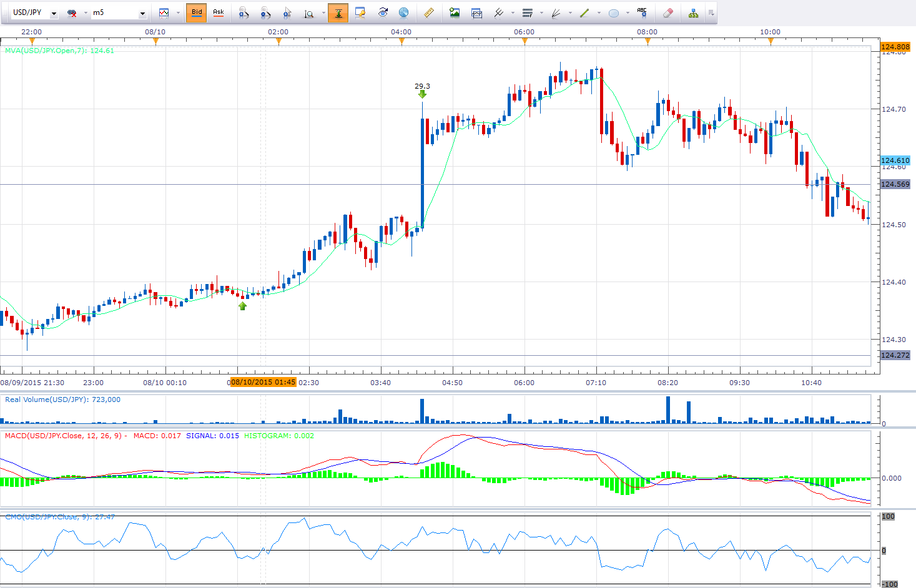This screenshot has height=588, width=916.
Task: Expand the chart type dropdown arrow
Action: 178,13
